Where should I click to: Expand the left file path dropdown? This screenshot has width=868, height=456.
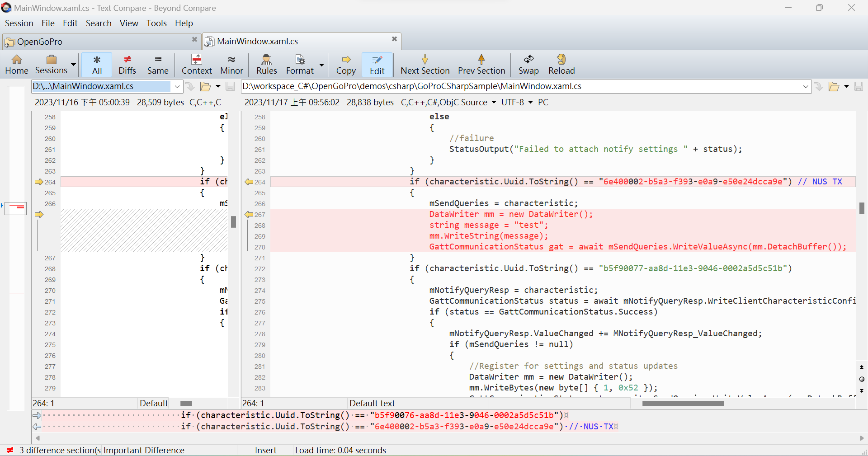(177, 86)
